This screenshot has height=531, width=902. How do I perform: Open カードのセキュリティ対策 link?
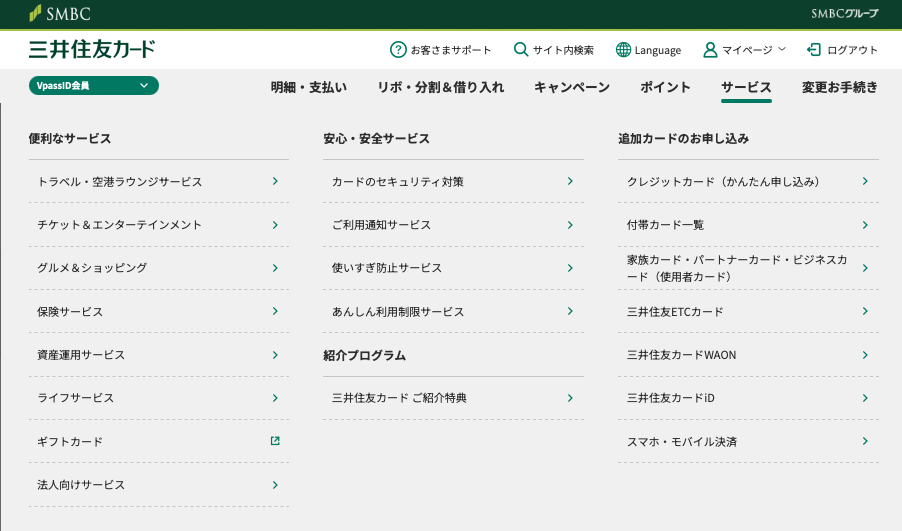(453, 181)
